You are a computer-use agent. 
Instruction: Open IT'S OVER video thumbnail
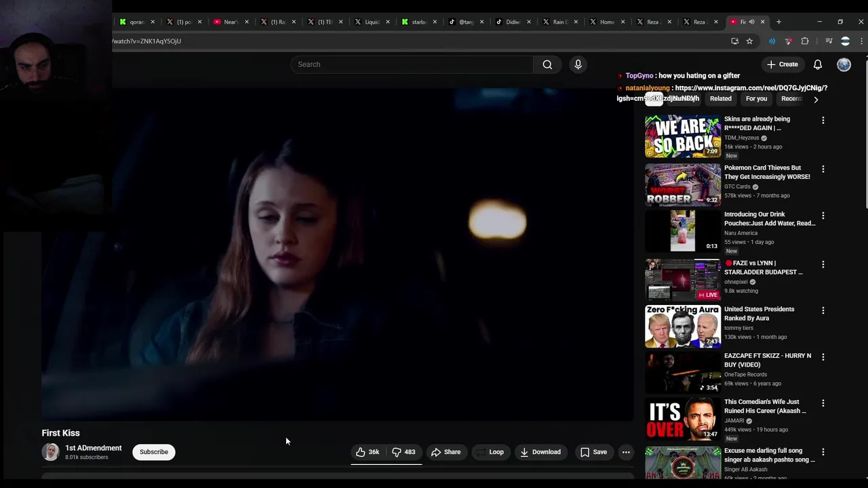coord(683,419)
